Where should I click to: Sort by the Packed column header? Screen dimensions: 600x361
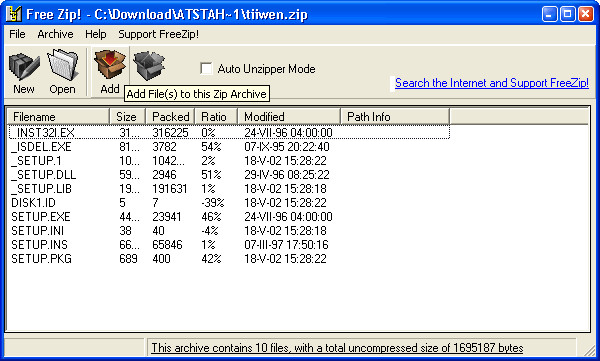(170, 116)
